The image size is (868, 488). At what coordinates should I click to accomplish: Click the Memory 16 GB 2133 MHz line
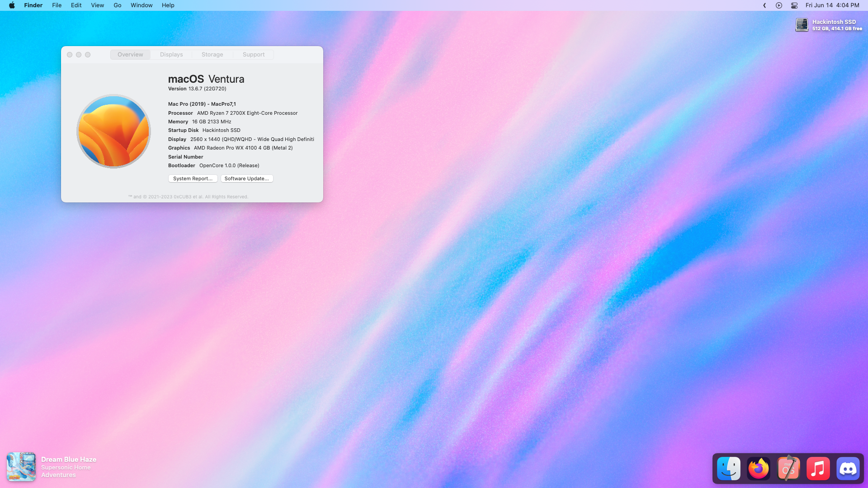click(x=200, y=122)
